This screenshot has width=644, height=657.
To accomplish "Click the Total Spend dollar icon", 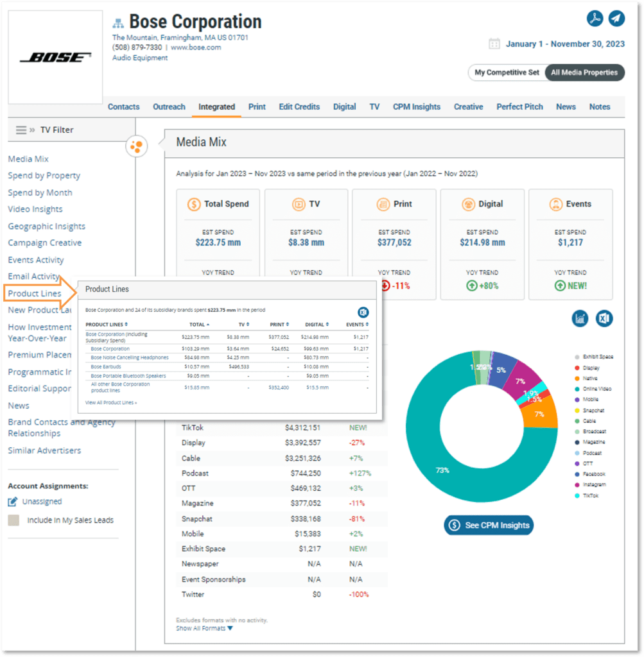I will click(x=194, y=205).
